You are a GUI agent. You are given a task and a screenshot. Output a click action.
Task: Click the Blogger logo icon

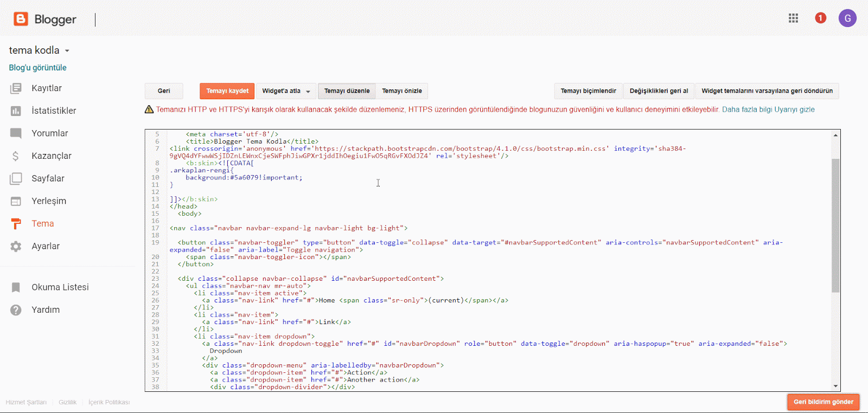coord(21,19)
